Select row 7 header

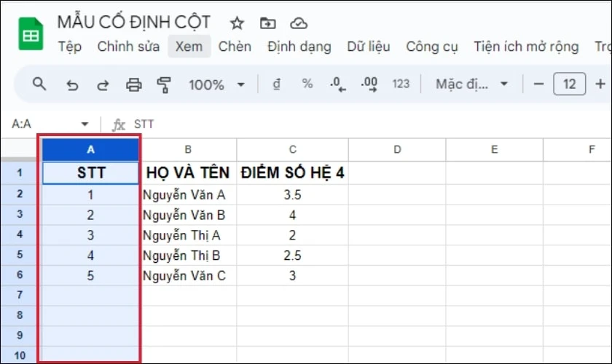pyautogui.click(x=20, y=295)
